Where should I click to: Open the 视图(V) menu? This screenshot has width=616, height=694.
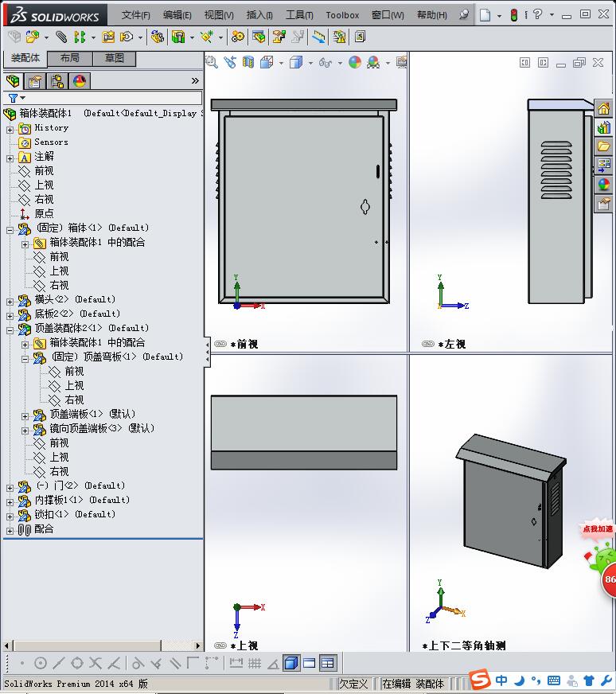point(219,15)
